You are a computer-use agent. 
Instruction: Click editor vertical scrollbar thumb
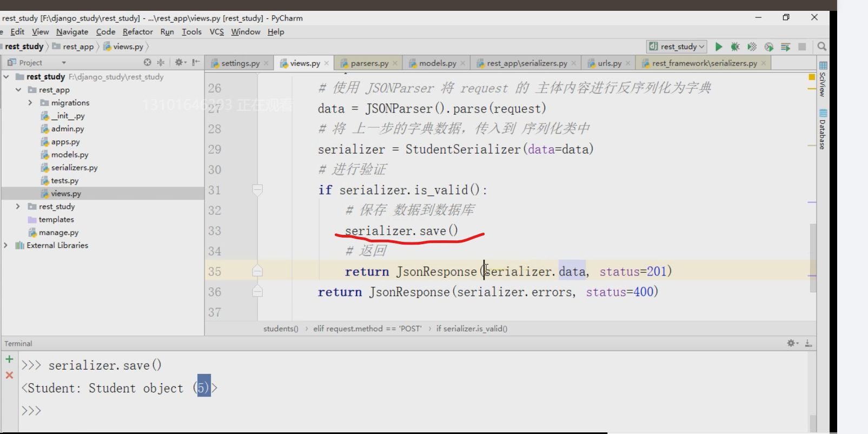click(x=813, y=258)
